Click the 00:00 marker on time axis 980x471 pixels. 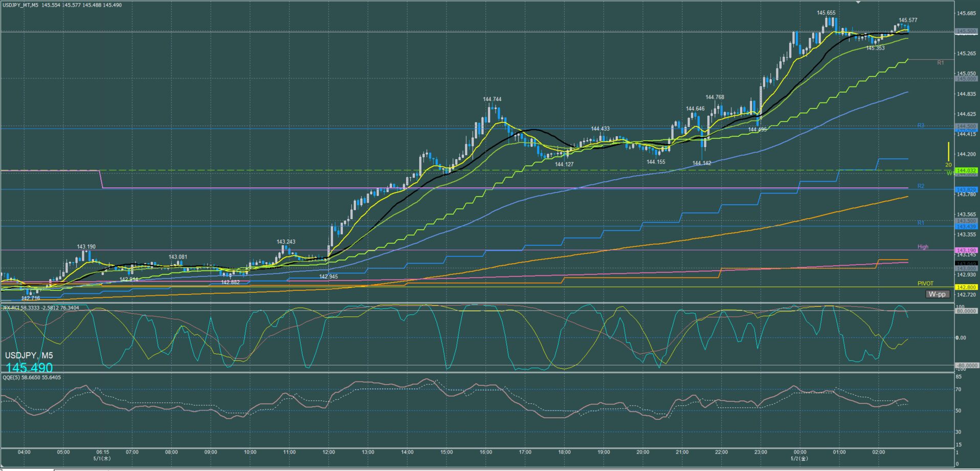(800, 452)
